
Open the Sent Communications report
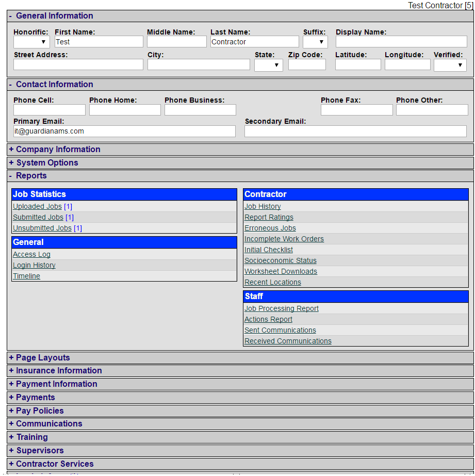[280, 330]
